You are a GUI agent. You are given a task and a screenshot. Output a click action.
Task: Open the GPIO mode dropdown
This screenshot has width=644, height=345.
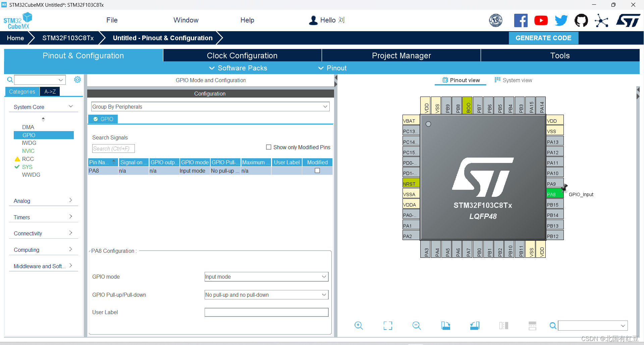tap(266, 277)
